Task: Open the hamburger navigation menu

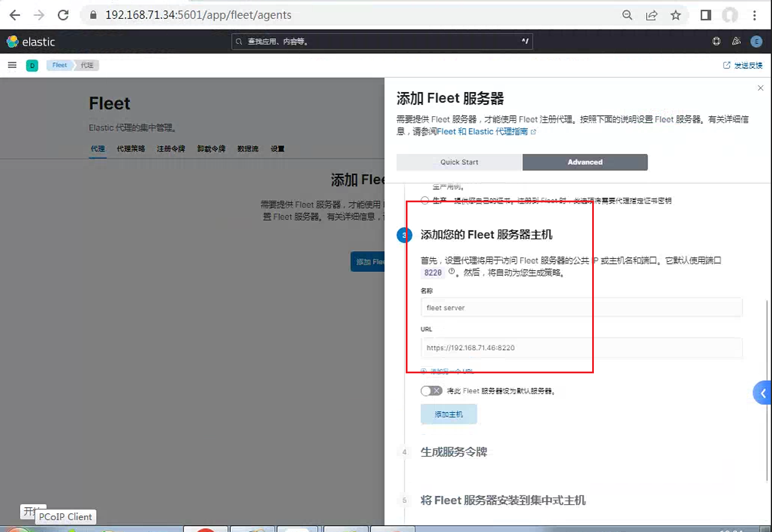Action: (12, 65)
